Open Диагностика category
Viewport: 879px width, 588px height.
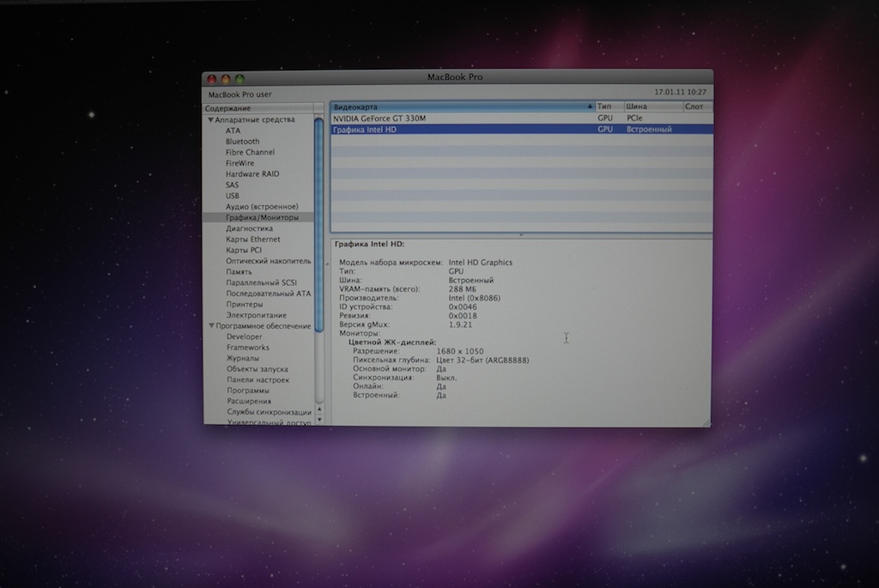[x=249, y=228]
